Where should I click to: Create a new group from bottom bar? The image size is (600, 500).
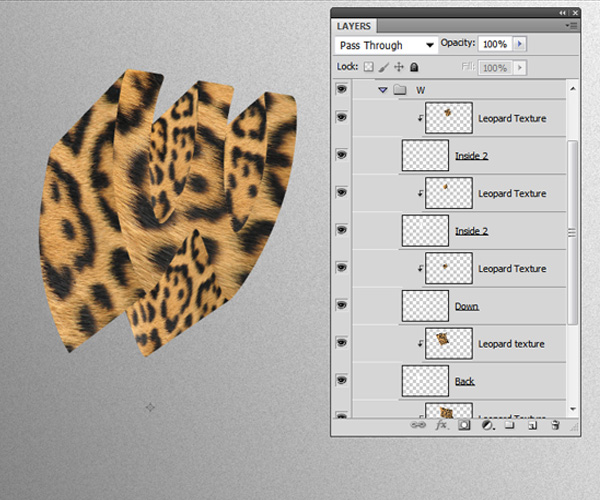(509, 425)
